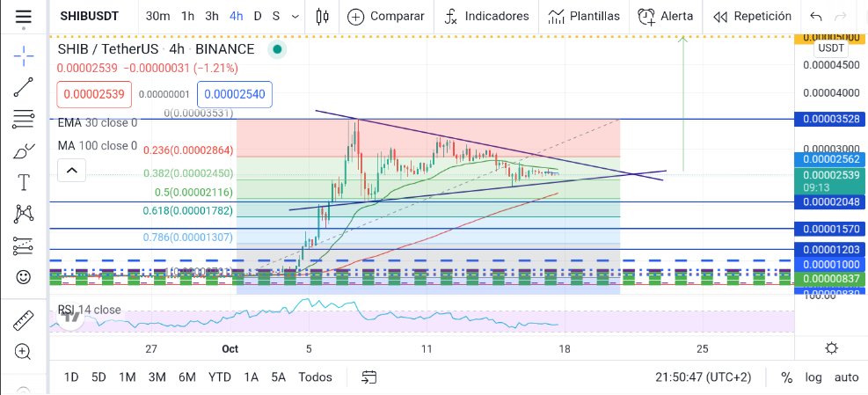Select the 0.00001570 horizontal line price label
The image size is (868, 395).
[830, 229]
